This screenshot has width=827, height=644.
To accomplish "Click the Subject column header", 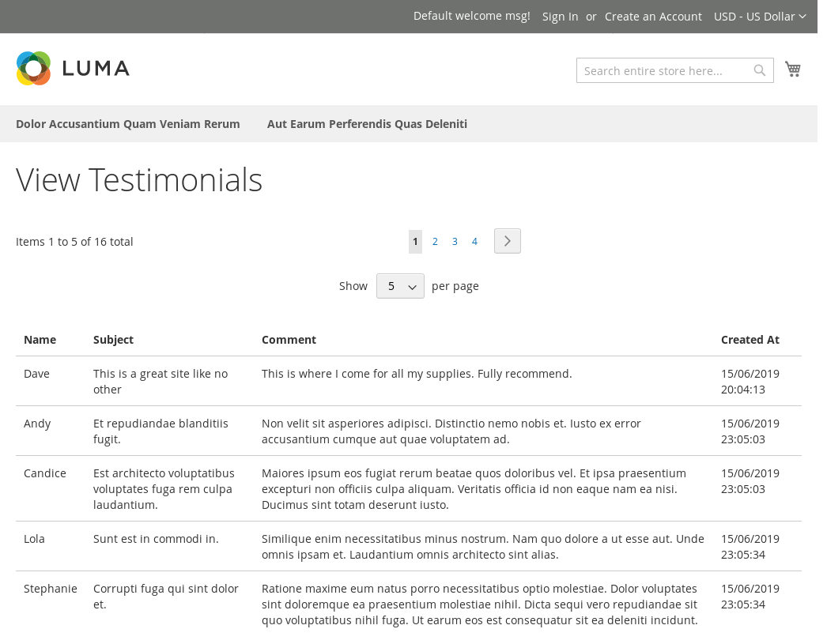I will [x=113, y=340].
